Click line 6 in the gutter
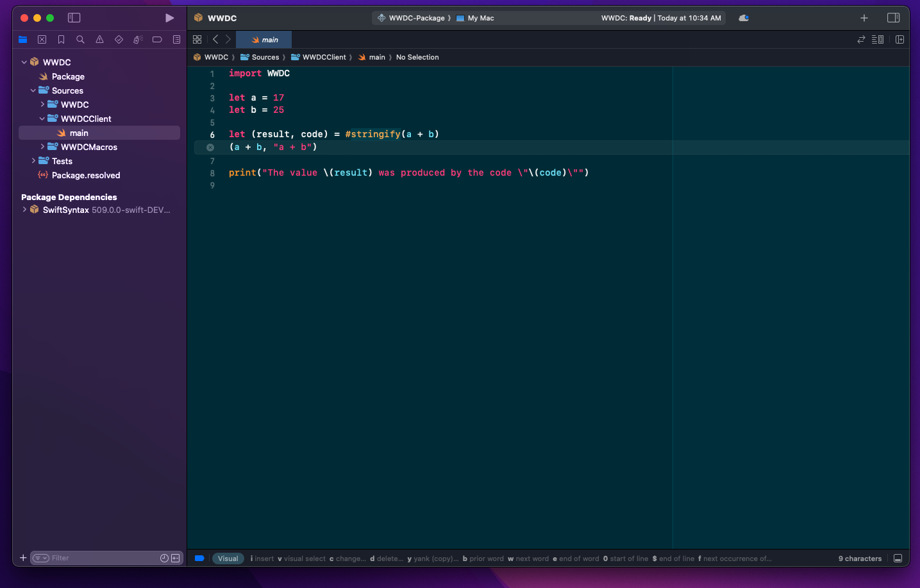The image size is (920, 588). 212,135
